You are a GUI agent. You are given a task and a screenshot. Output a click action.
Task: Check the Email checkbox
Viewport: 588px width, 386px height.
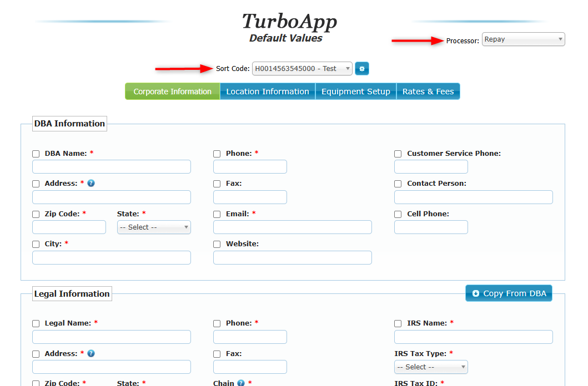click(x=217, y=214)
